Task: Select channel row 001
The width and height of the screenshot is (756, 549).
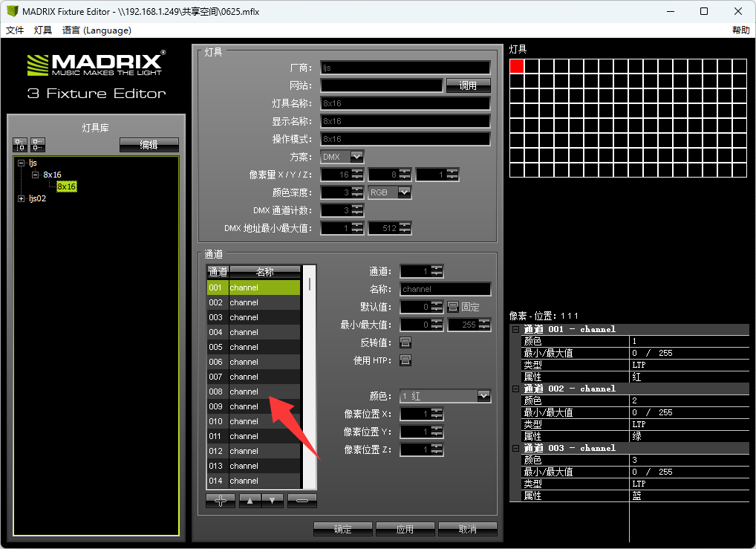Action: [253, 288]
